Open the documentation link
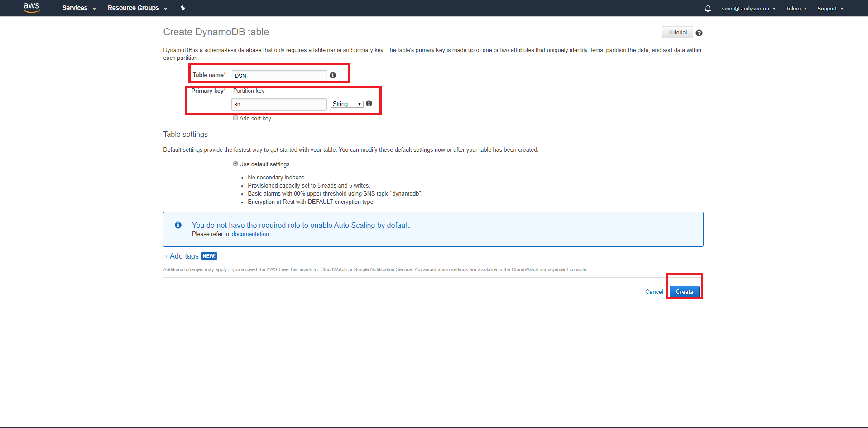Viewport: 868px width, 428px height. 250,234
